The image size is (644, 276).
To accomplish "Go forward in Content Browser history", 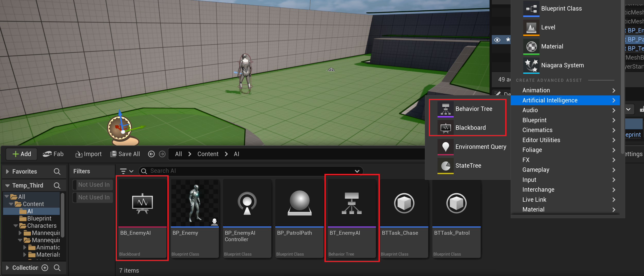I will coord(162,154).
